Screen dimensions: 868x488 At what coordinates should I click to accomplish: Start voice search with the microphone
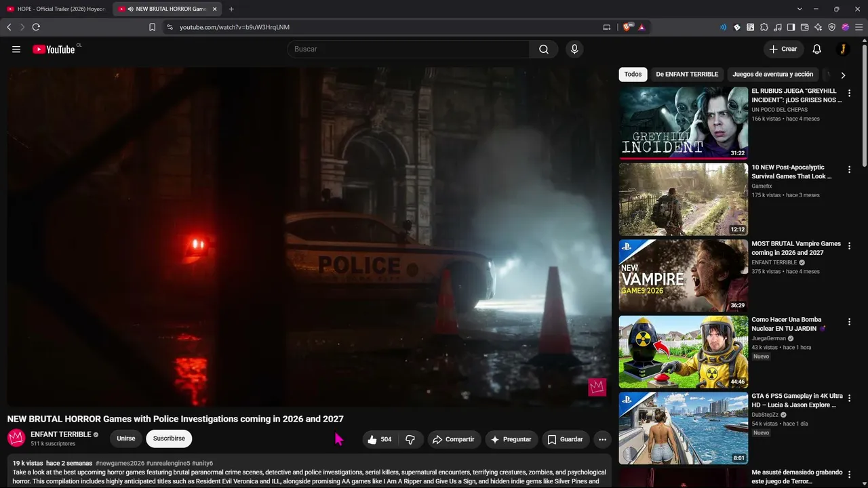tap(574, 49)
